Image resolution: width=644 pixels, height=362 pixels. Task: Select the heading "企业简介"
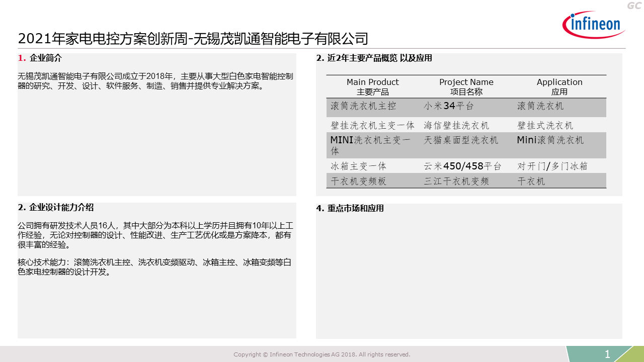pyautogui.click(x=46, y=58)
